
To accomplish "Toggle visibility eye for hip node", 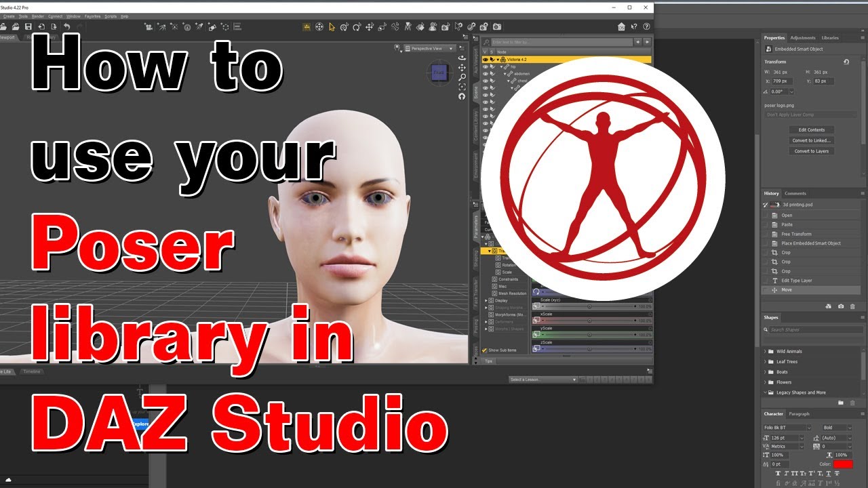I will pos(486,67).
